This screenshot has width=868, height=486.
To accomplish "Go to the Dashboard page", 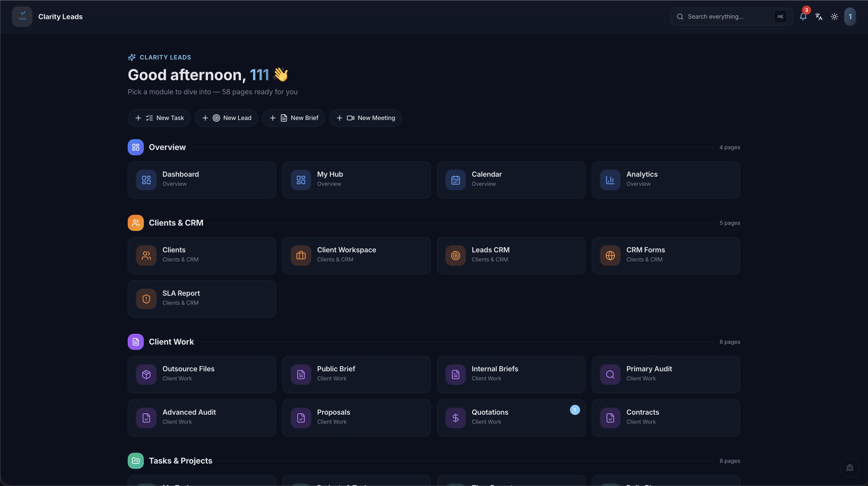I will click(202, 180).
